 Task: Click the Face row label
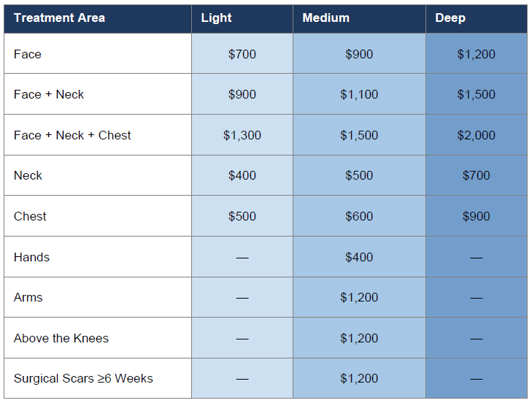28,54
